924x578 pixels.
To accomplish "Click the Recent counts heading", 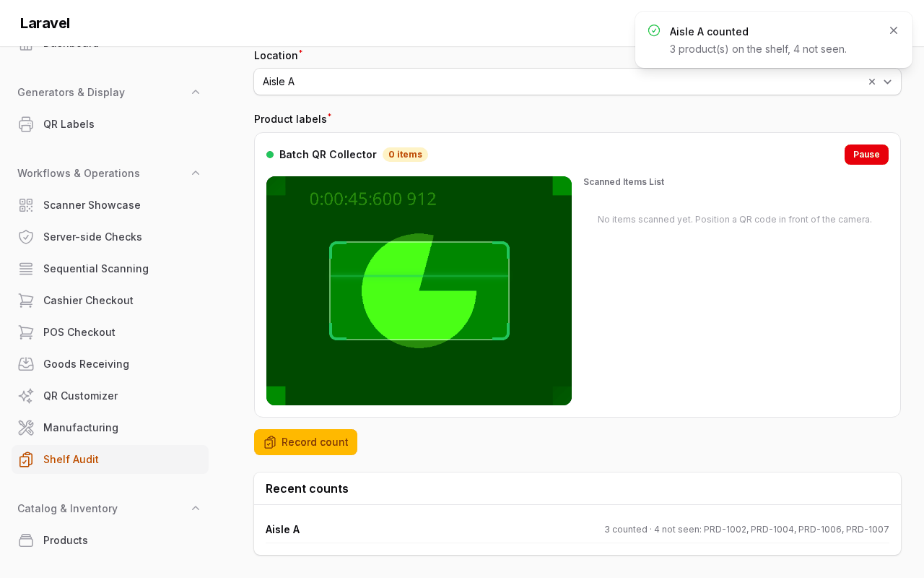I will click(x=307, y=488).
